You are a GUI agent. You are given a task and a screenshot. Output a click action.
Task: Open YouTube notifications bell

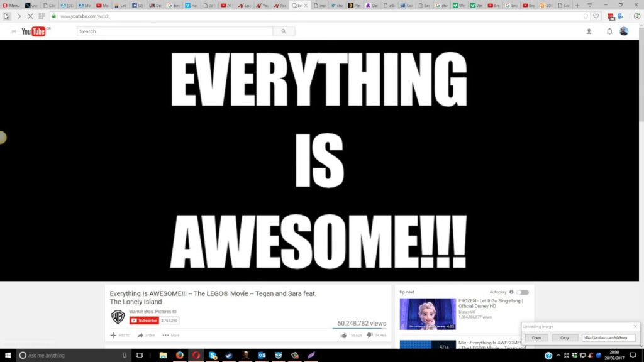609,31
